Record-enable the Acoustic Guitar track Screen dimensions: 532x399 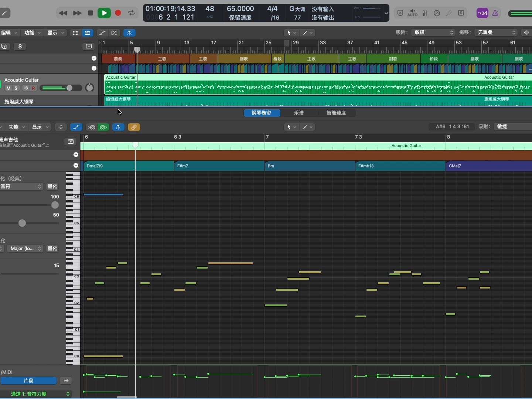[x=33, y=88]
